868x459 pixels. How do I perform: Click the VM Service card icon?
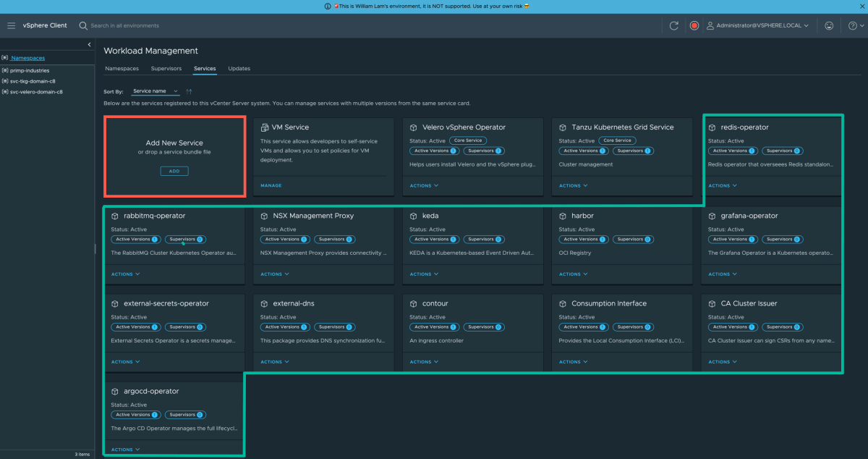pyautogui.click(x=265, y=127)
